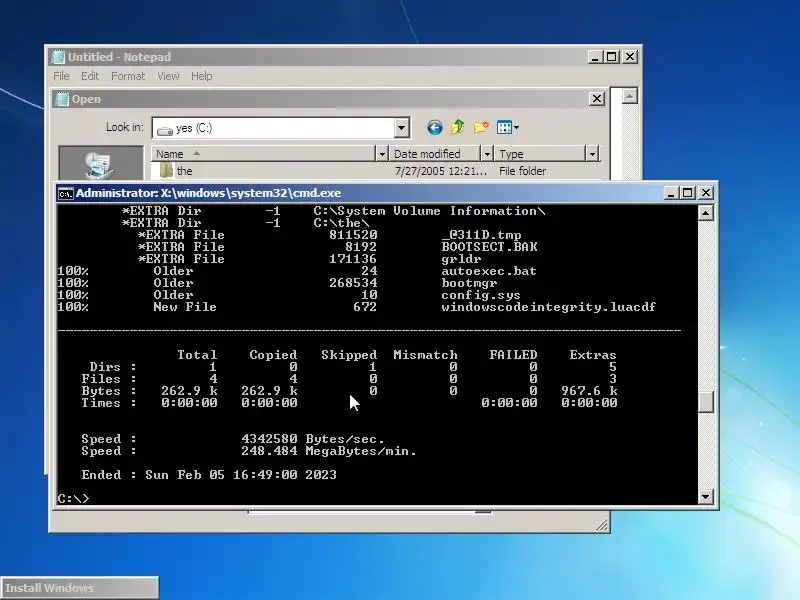Open the Name column filter dropdown
The width and height of the screenshot is (800, 600).
382,154
